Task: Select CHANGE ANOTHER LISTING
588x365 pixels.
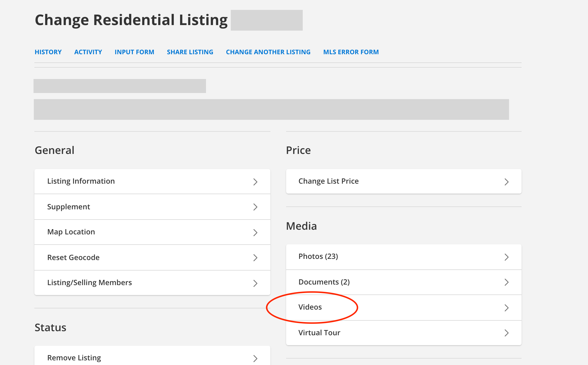Action: coord(268,52)
